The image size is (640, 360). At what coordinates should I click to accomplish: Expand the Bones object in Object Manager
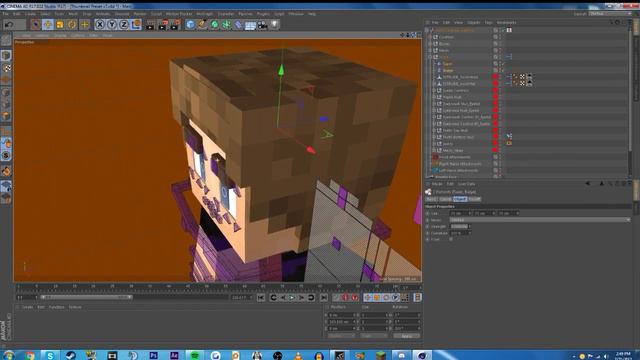(430, 44)
